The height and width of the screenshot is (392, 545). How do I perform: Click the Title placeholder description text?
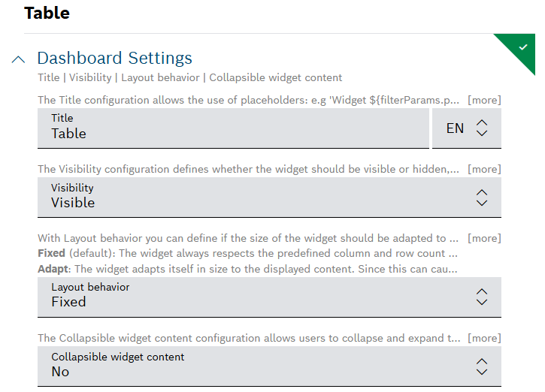click(248, 100)
